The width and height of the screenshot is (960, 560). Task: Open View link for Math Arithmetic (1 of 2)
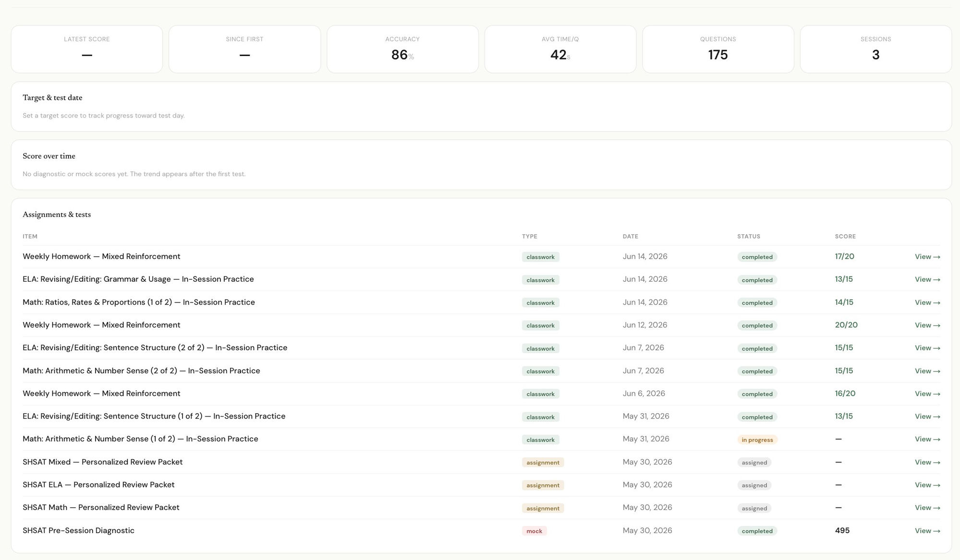coord(927,439)
